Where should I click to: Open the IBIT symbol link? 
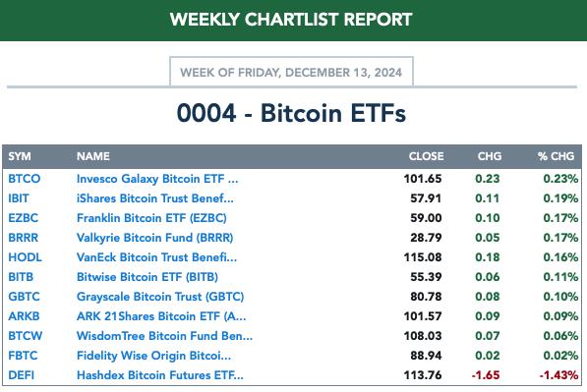click(x=19, y=198)
